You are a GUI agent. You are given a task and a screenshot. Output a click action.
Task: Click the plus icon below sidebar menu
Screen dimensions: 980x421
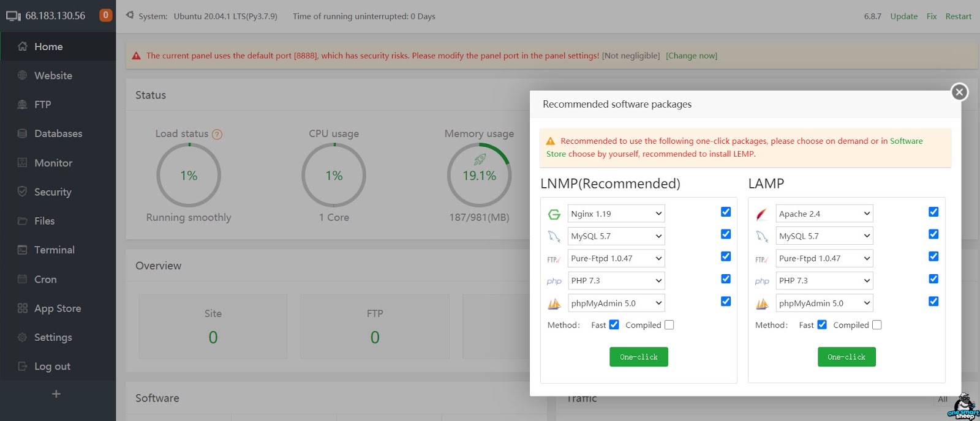56,394
